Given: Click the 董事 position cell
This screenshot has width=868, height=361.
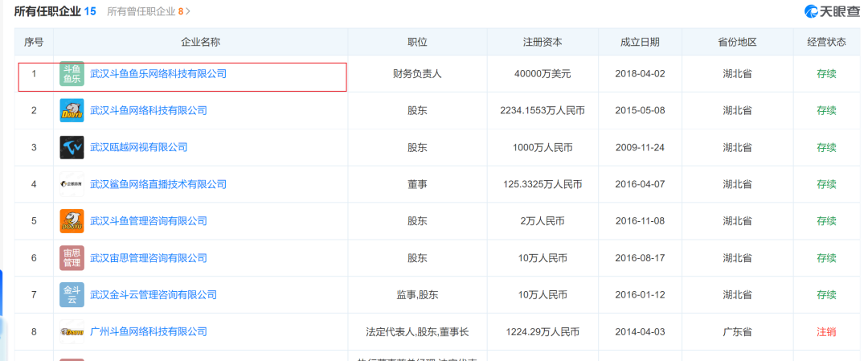Looking at the screenshot, I should 417,184.
